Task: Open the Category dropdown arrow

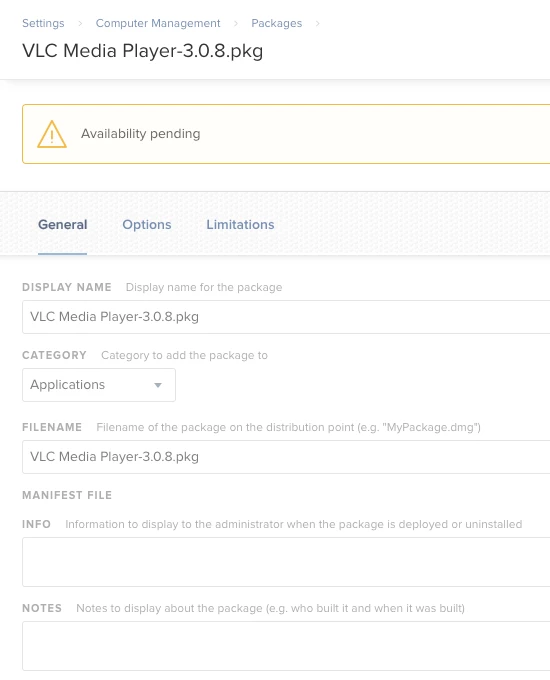Action: click(x=158, y=385)
